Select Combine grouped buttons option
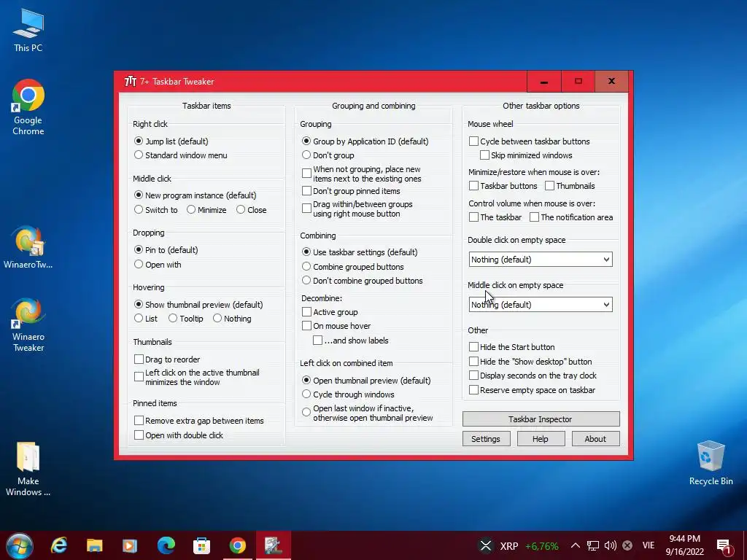Image resolution: width=747 pixels, height=560 pixels. [353, 267]
